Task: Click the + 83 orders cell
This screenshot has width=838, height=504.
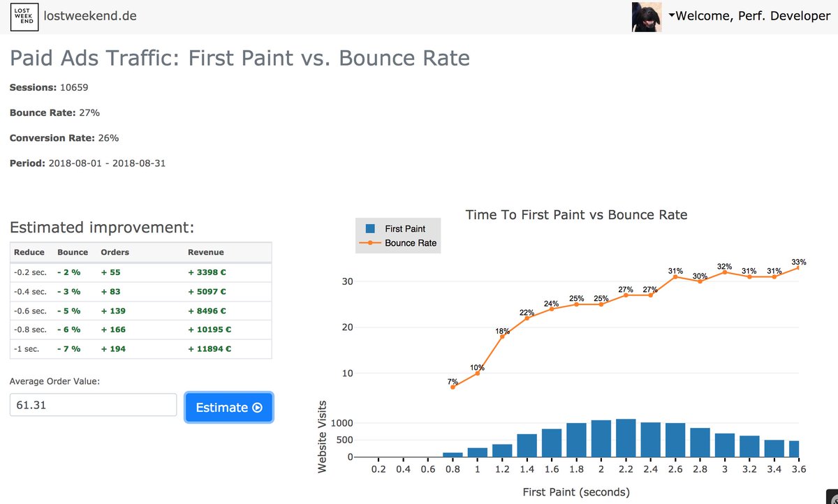Action: click(x=110, y=291)
